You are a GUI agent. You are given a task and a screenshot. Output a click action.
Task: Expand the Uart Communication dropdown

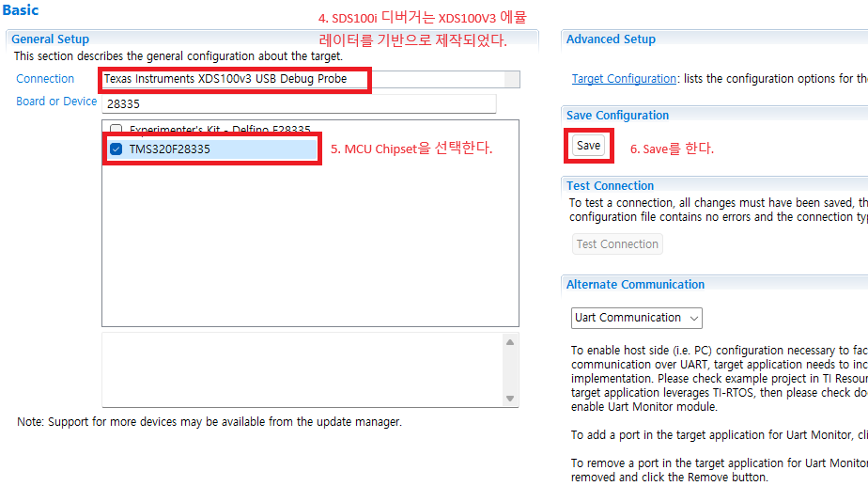(637, 318)
